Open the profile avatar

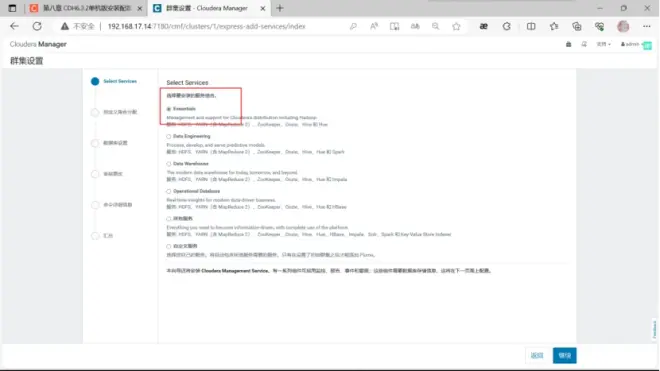(623, 26)
